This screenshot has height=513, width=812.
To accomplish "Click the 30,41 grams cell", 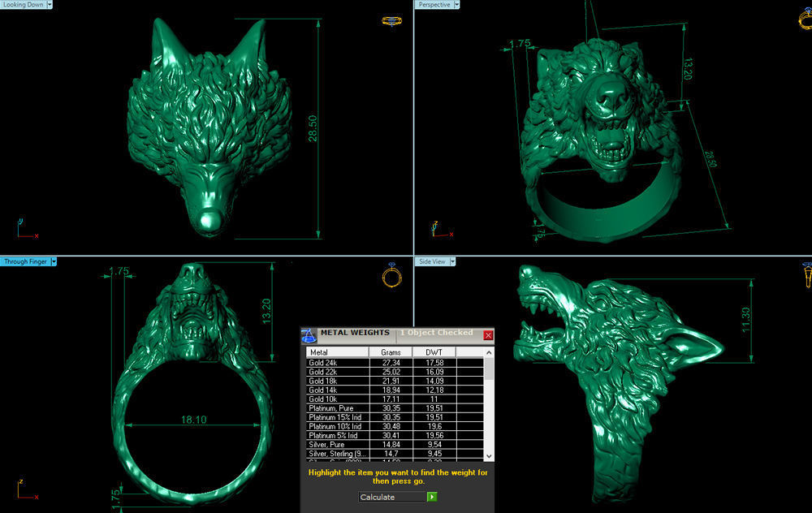I will 391,435.
